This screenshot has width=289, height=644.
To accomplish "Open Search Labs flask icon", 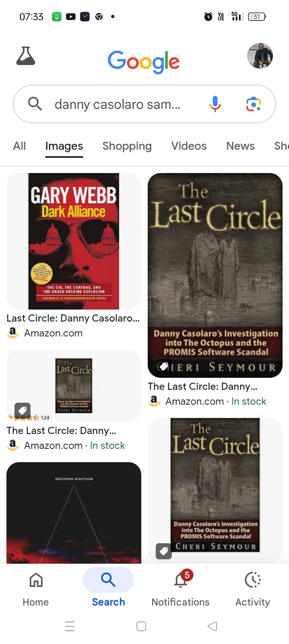I will [x=26, y=56].
